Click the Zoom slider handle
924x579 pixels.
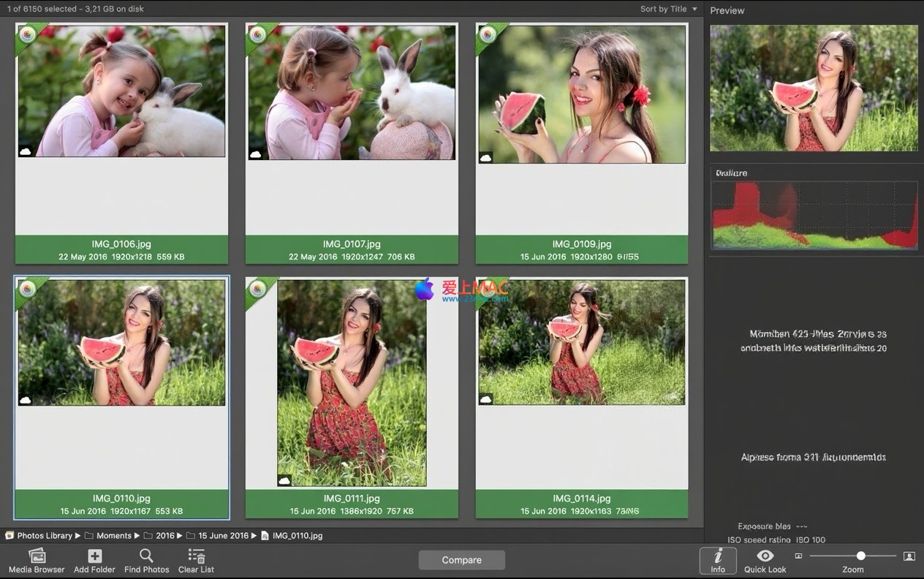click(x=861, y=556)
